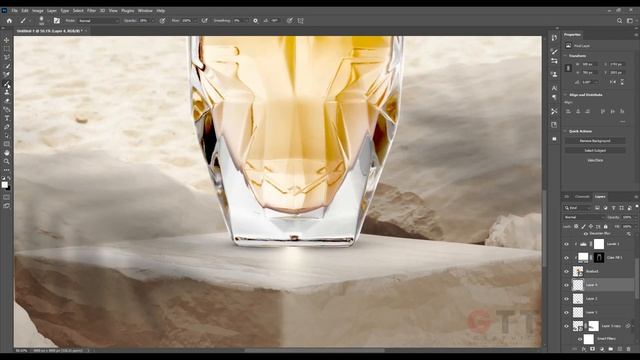Select the Rectangular Marquee tool
The image size is (640, 360).
click(x=7, y=49)
